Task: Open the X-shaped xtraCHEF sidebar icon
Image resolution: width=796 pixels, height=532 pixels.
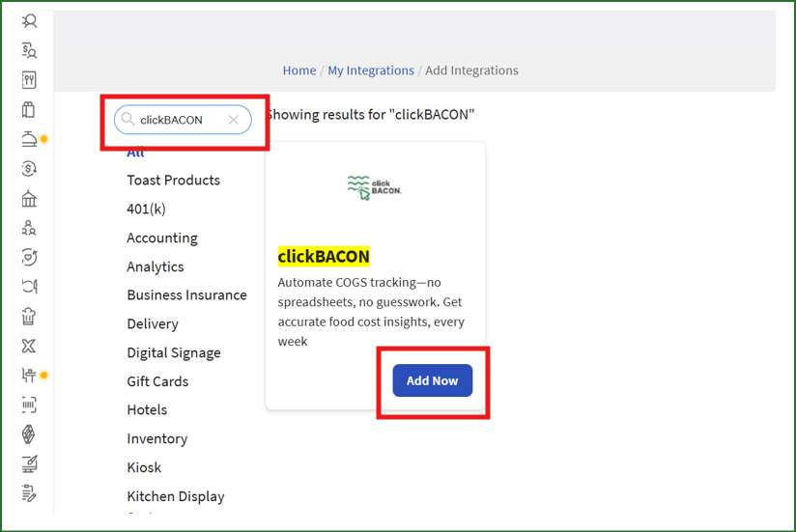Action: tap(29, 346)
